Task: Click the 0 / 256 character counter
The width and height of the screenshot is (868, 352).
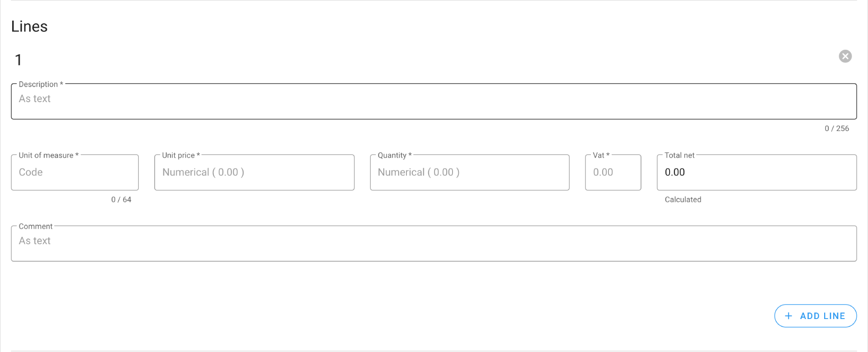Action: coord(836,129)
